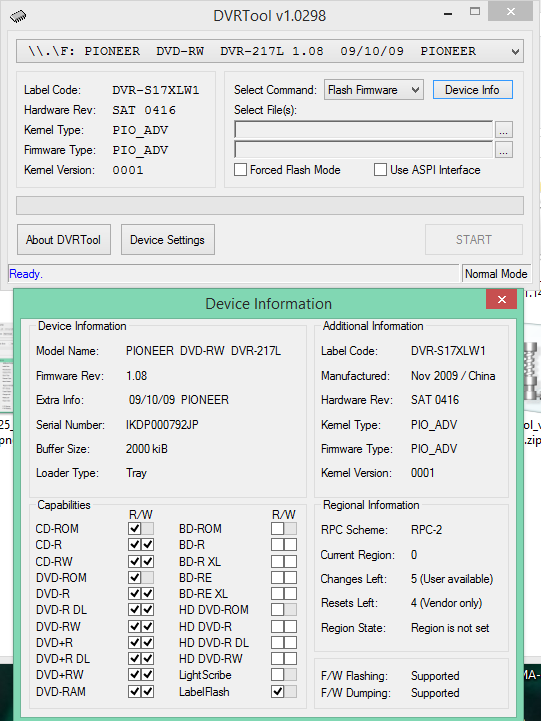The height and width of the screenshot is (721, 541).
Task: Click serial number IKDP000792JP
Action: pyautogui.click(x=162, y=425)
